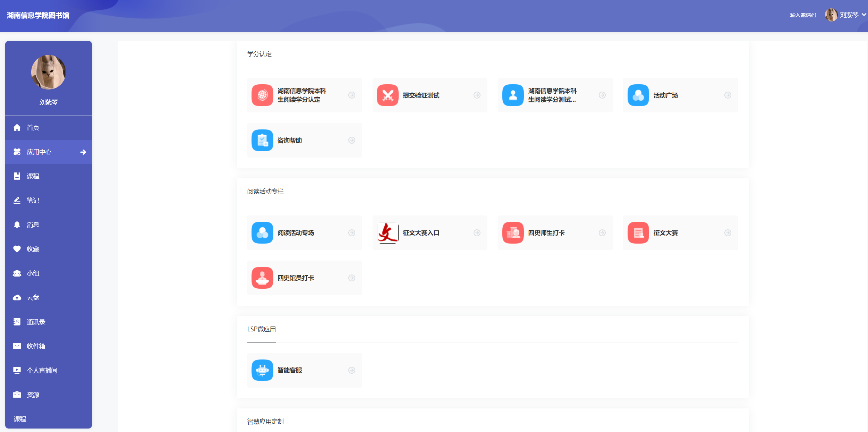Click the 阅读活动专场 blue icon

pyautogui.click(x=262, y=232)
